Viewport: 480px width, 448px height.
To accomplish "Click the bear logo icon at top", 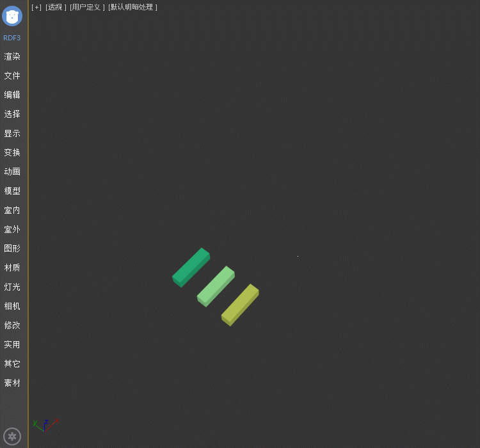I will tap(12, 15).
